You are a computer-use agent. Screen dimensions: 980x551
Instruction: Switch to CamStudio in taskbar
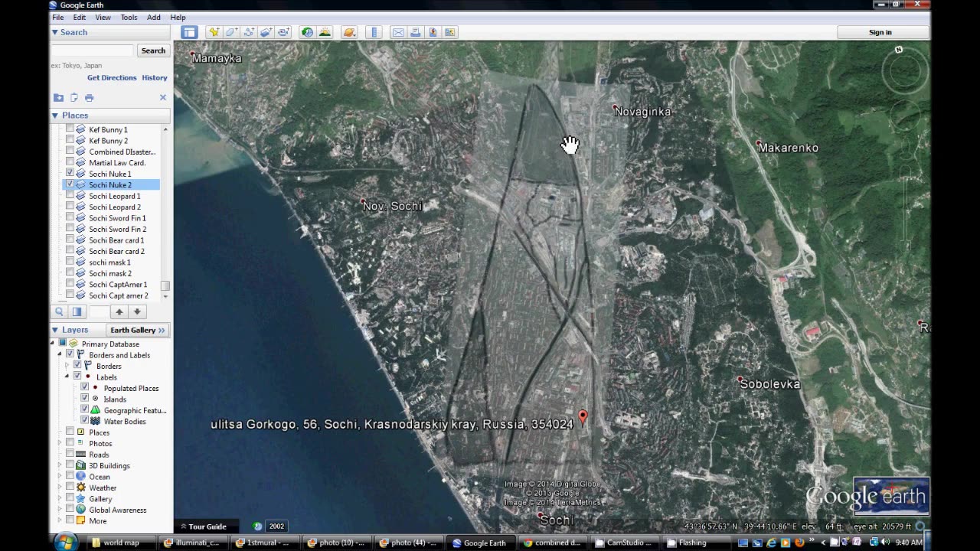pos(626,543)
